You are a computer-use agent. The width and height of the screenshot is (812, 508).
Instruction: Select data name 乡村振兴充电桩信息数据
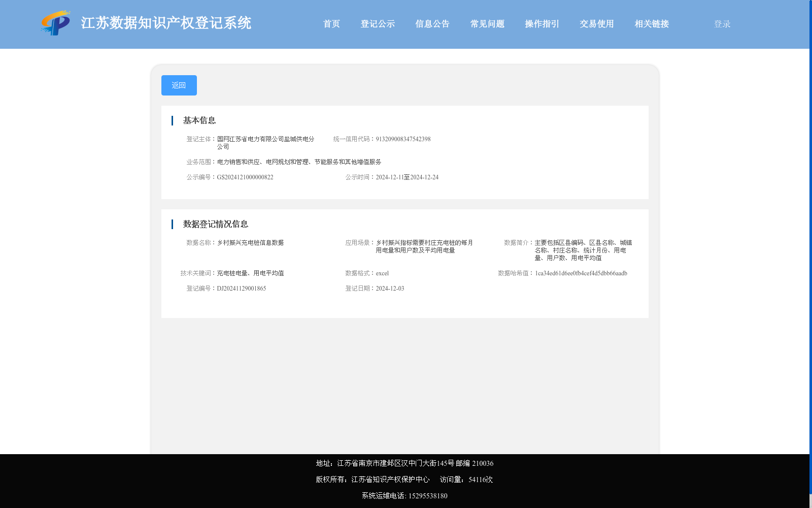pos(250,243)
